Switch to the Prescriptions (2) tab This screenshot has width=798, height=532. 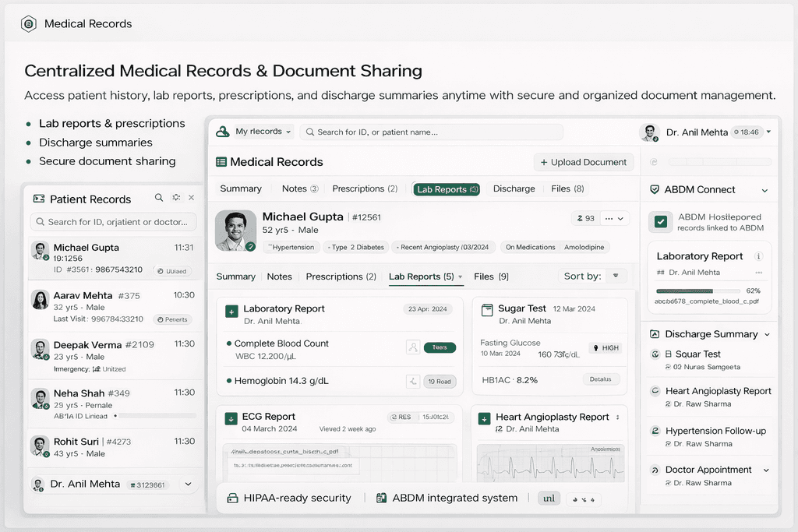[365, 188]
